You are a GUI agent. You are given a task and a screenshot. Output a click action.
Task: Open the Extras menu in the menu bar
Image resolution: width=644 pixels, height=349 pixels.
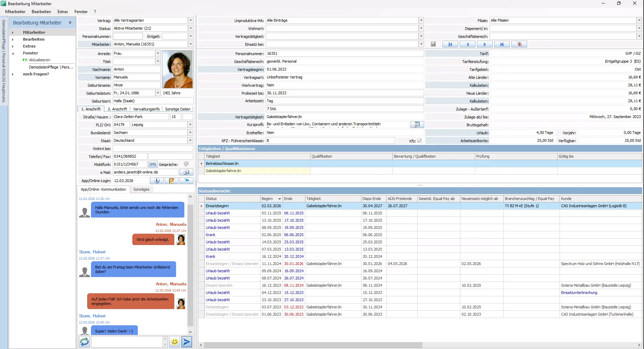[x=63, y=12]
